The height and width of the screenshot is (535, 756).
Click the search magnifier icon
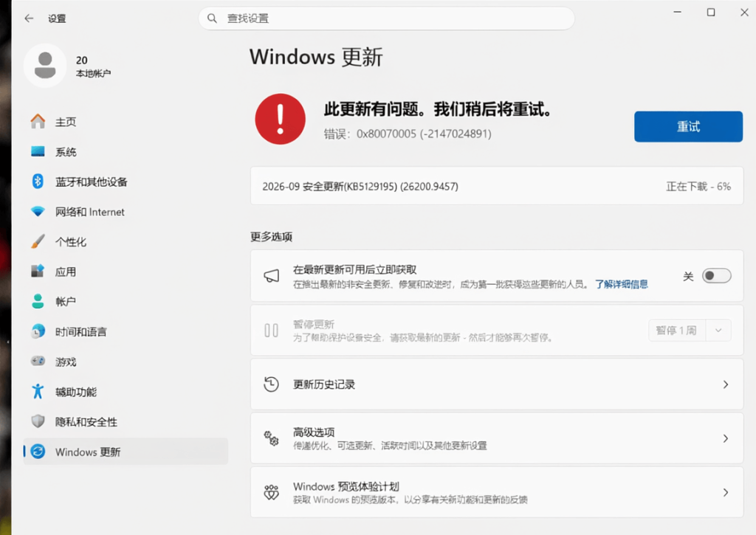click(x=212, y=18)
